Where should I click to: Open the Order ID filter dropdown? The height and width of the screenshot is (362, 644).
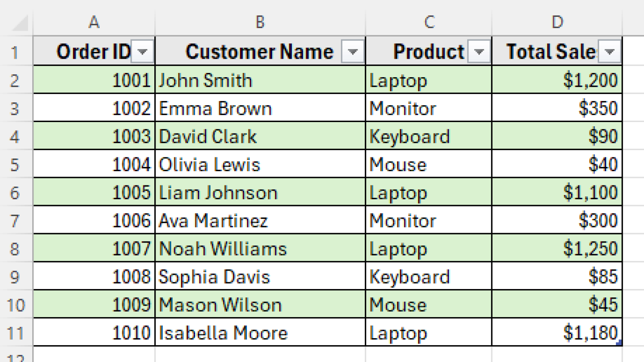143,51
